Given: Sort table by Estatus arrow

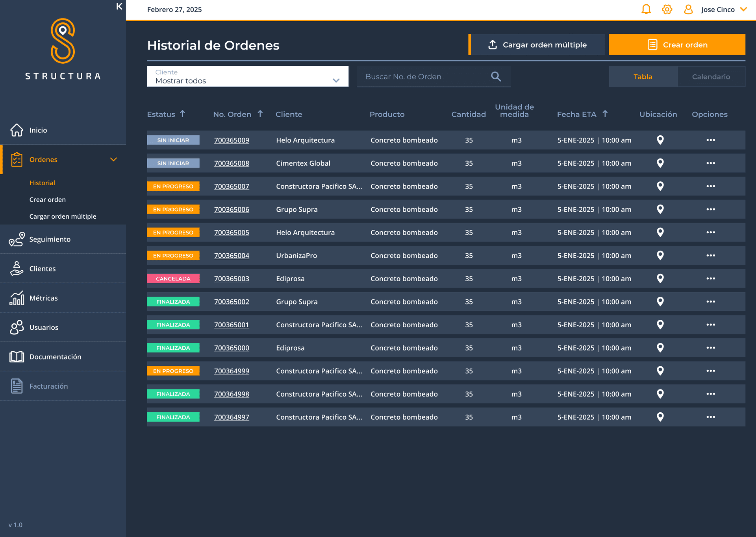Looking at the screenshot, I should (x=183, y=114).
